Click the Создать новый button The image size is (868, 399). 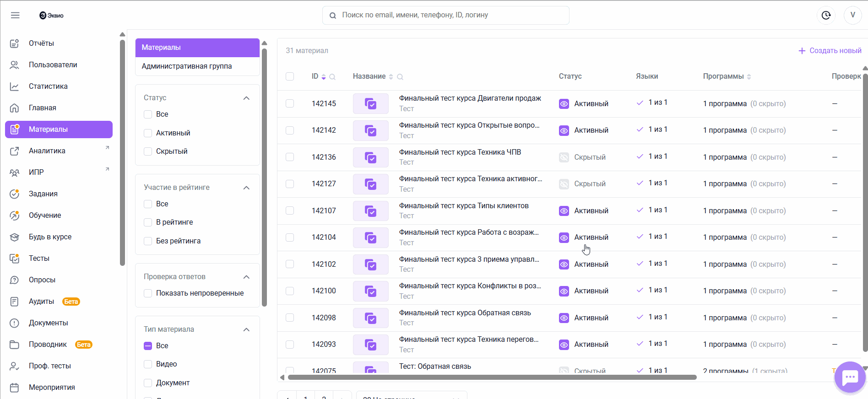pos(830,51)
